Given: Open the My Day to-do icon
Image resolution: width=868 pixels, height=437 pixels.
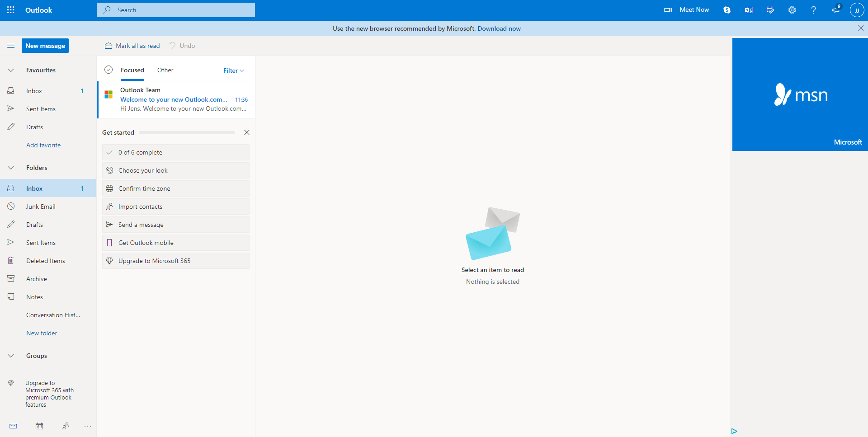Looking at the screenshot, I should pos(770,10).
